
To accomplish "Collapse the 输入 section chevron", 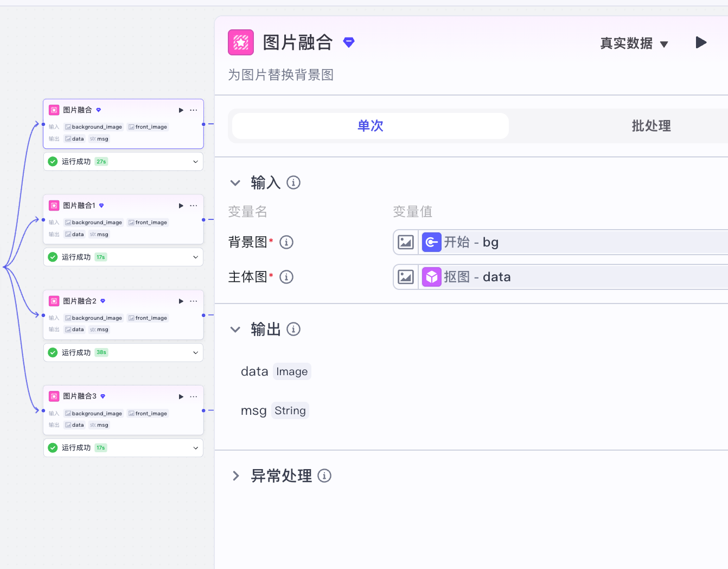I will point(235,182).
